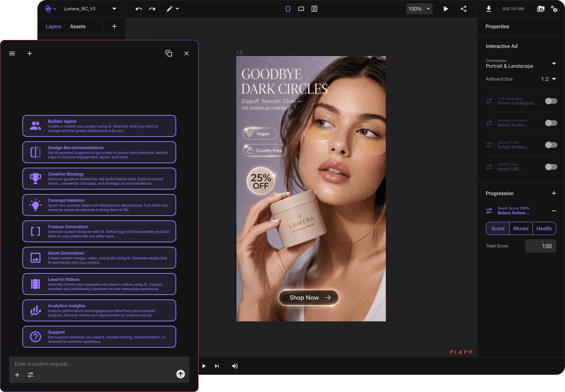Click Select Action... under Reach Score
The height and width of the screenshot is (392, 565).
[513, 213]
